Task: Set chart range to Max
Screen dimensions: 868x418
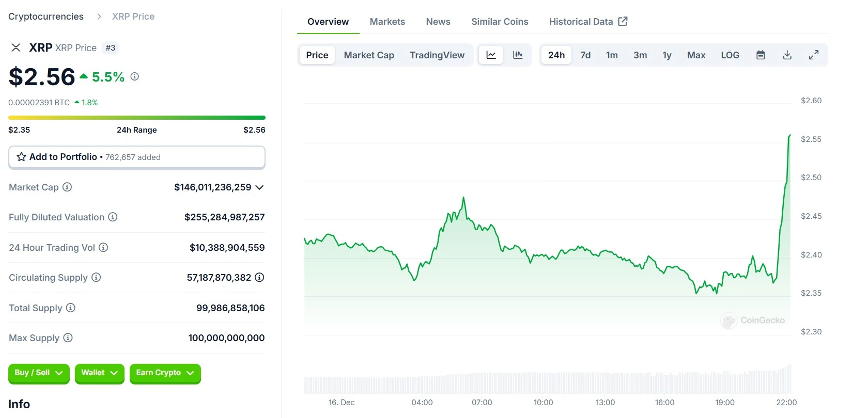Action: pos(696,55)
